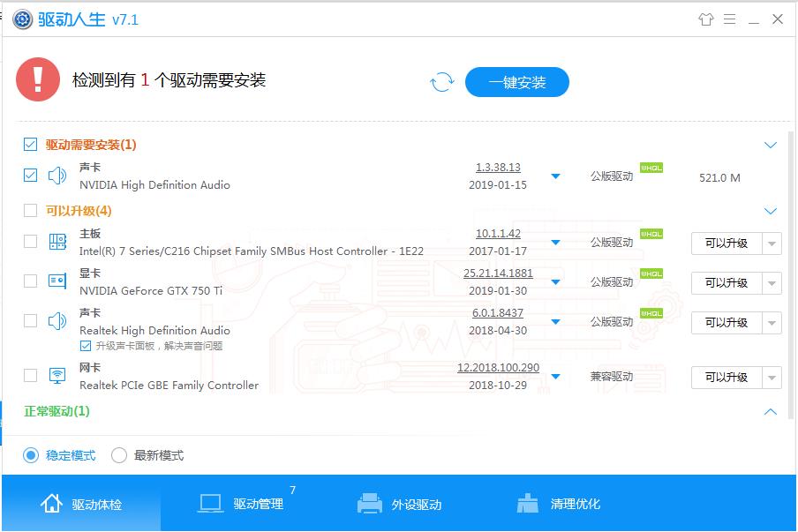Open the hamburger menu icon in title bar

coord(729,19)
